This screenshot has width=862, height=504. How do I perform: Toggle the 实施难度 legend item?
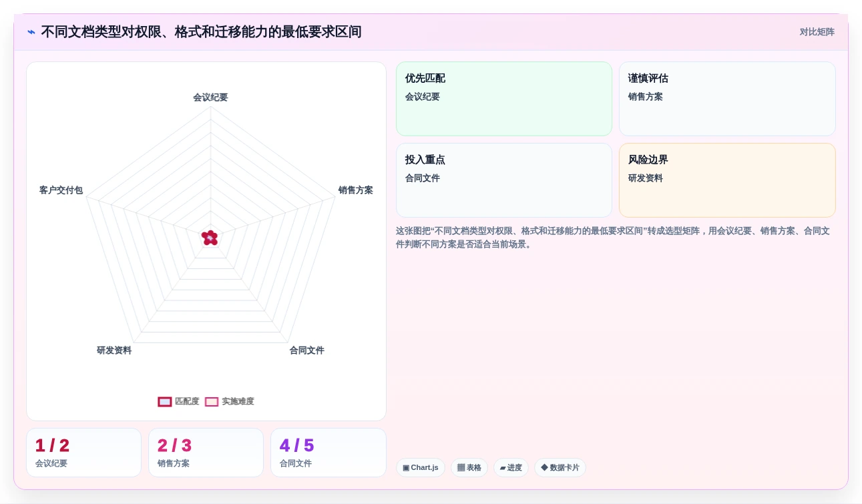coord(229,401)
